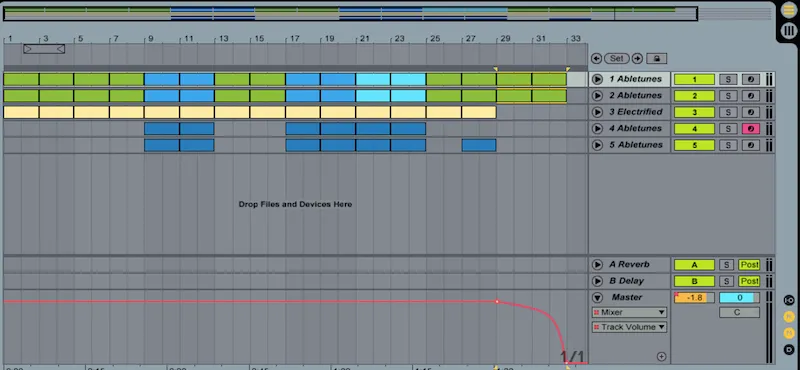The image size is (800, 370).
Task: Unfold the B Delay return track
Action: coord(597,281)
